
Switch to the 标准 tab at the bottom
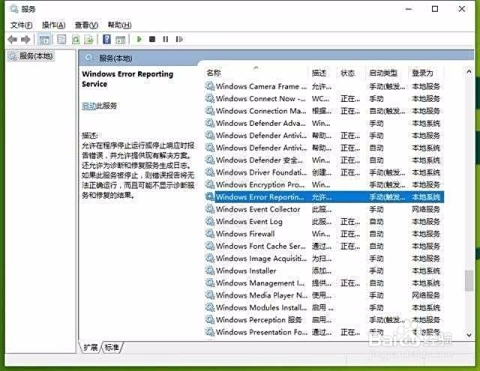[112, 347]
